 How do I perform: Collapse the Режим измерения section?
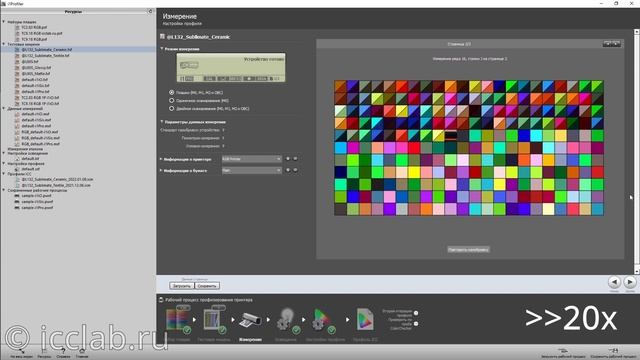162,49
